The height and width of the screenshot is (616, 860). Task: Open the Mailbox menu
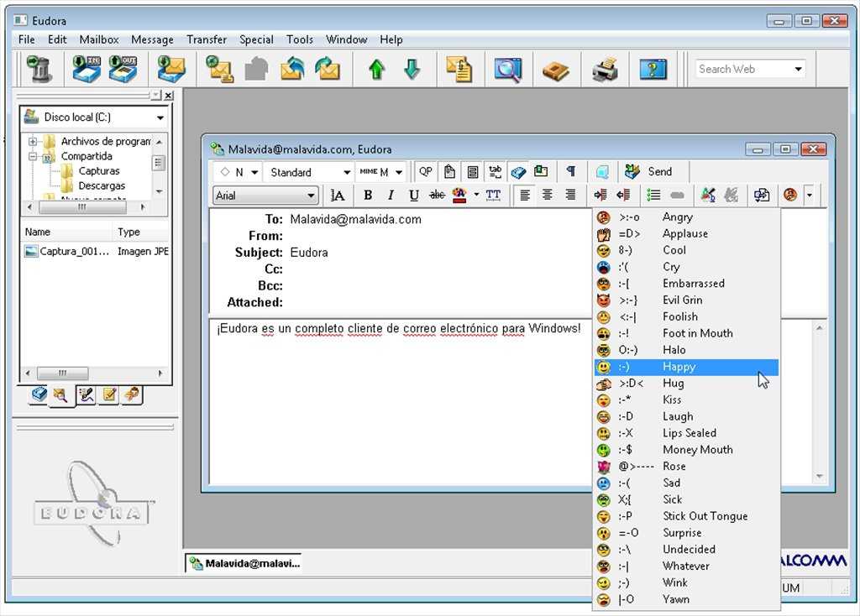point(99,39)
